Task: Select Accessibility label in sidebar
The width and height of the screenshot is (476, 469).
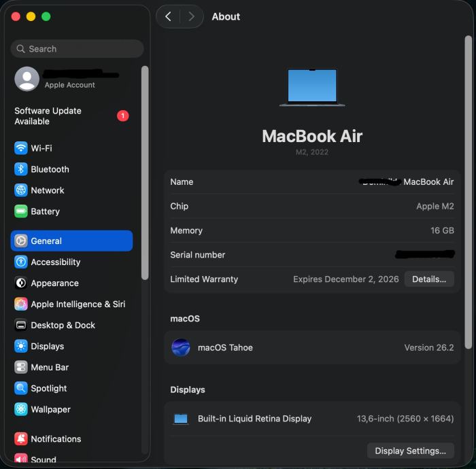Action: coord(56,262)
